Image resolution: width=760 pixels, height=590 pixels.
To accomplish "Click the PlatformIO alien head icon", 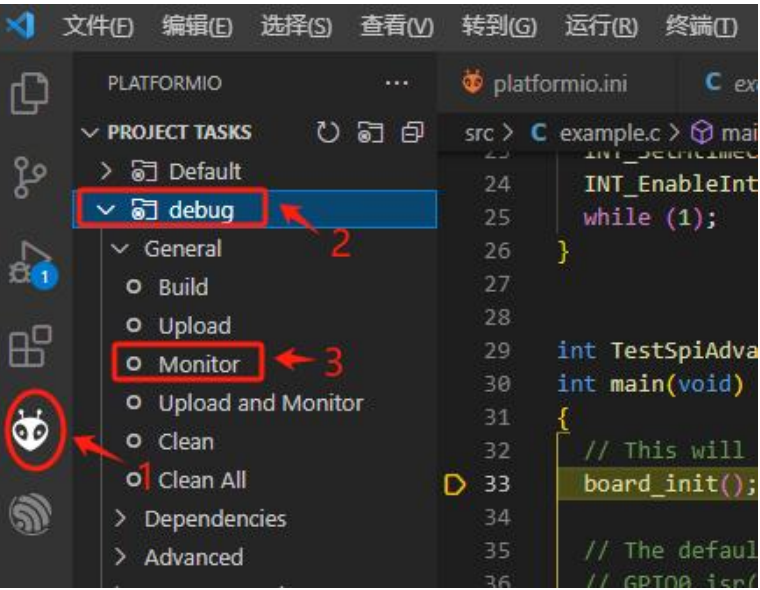I will pos(31,430).
